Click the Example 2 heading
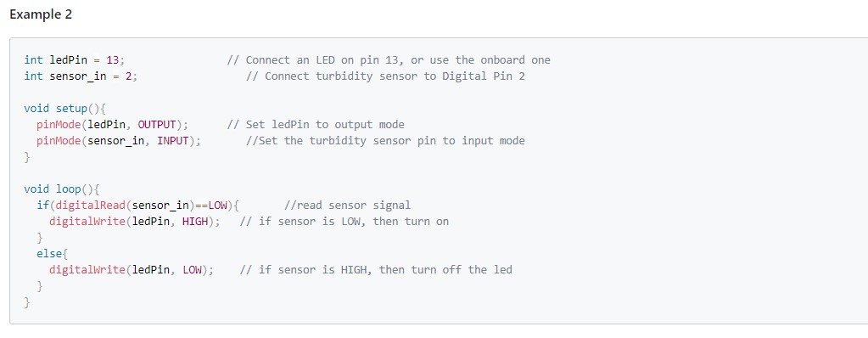This screenshot has width=868, height=338. [x=41, y=14]
